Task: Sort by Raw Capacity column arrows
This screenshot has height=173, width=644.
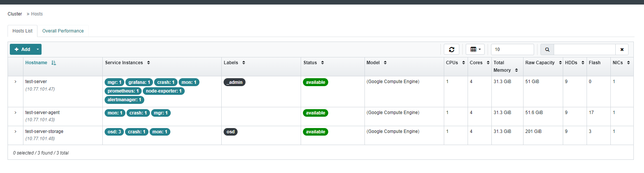Action: [x=560, y=63]
